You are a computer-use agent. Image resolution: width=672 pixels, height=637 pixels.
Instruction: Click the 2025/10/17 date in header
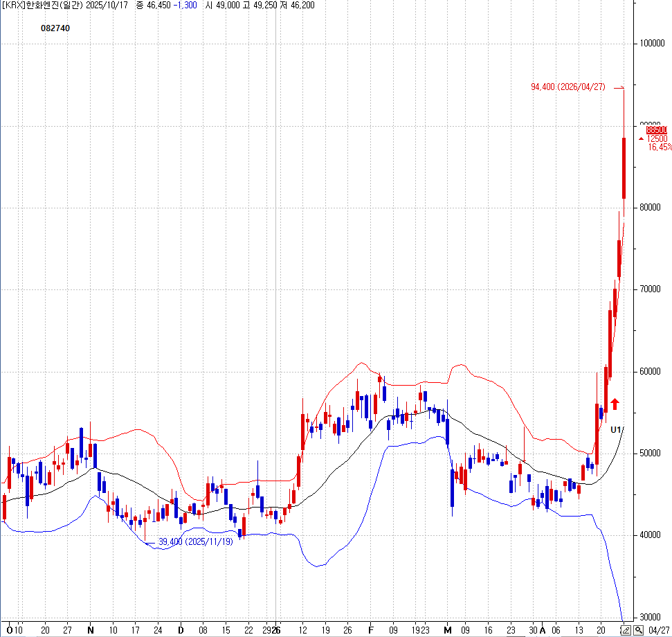[x=107, y=5]
